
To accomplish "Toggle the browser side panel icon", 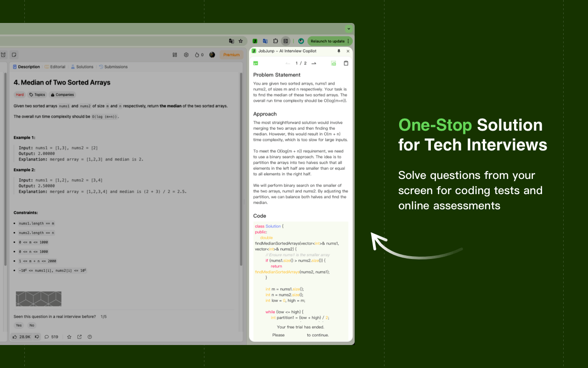I will [x=286, y=41].
